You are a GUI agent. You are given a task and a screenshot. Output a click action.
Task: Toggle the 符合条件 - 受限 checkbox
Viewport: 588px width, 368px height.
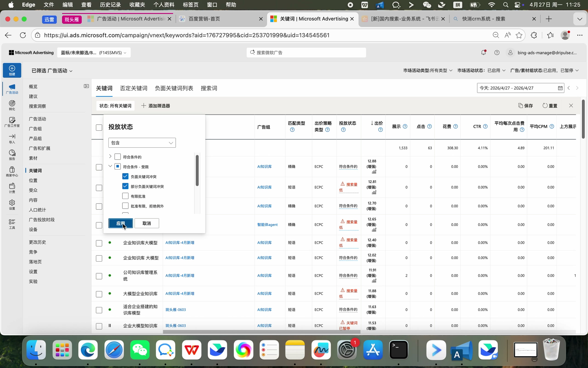coord(118,166)
